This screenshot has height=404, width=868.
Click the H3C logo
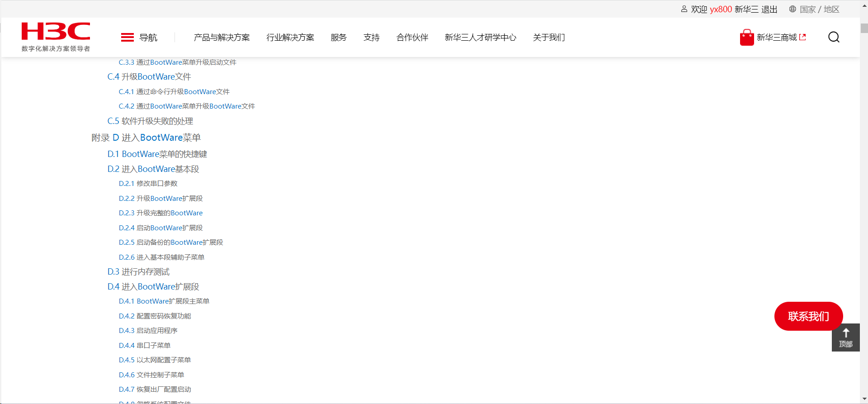[x=56, y=37]
